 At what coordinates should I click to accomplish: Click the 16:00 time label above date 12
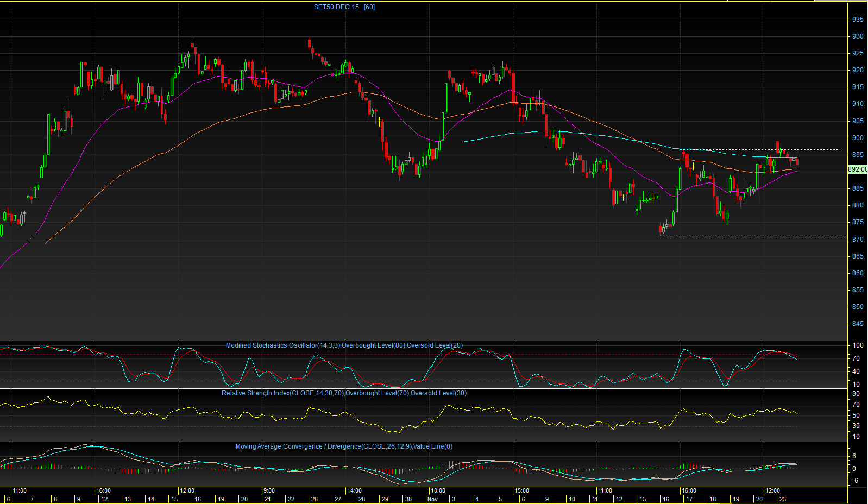(103, 491)
